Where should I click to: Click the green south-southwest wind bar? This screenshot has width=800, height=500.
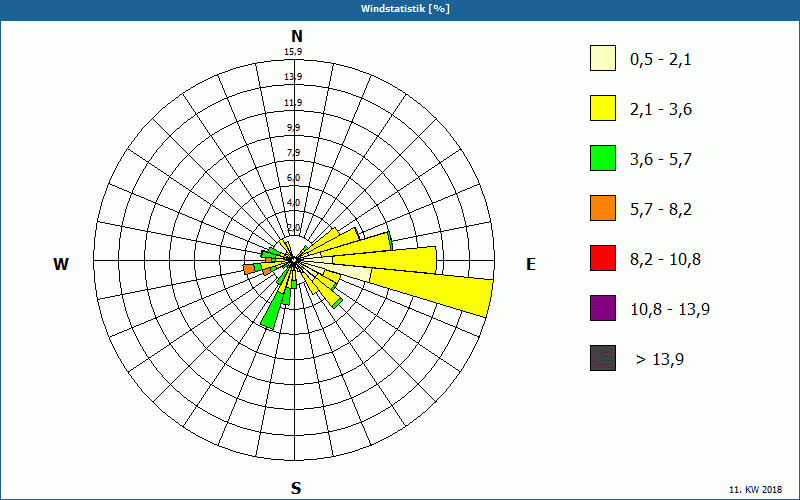coord(272,312)
